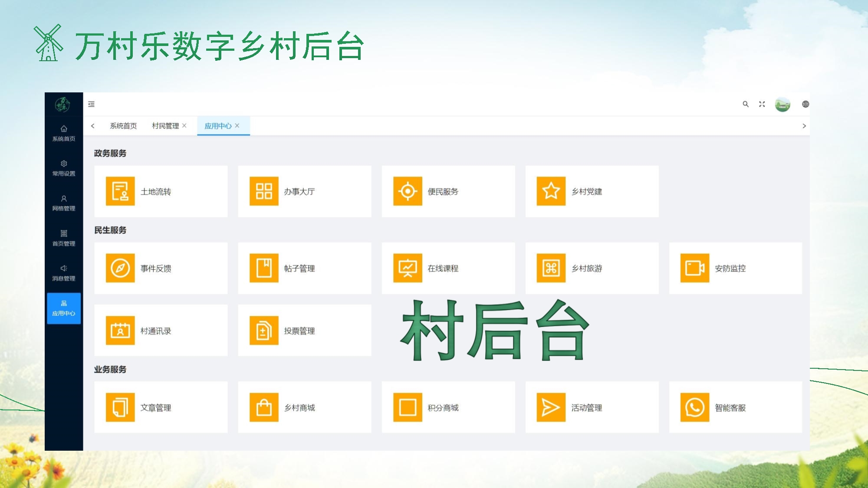Open the 乡村商城 shopping bag icon
The image size is (868, 488).
pos(264,407)
